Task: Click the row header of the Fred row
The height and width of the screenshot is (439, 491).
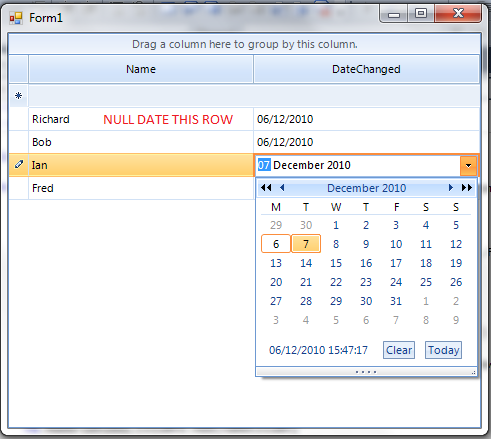Action: (x=19, y=188)
